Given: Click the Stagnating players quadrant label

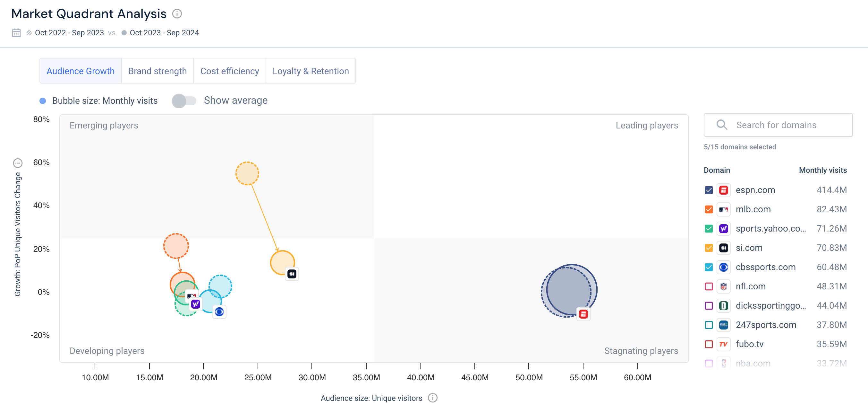Looking at the screenshot, I should pos(641,351).
